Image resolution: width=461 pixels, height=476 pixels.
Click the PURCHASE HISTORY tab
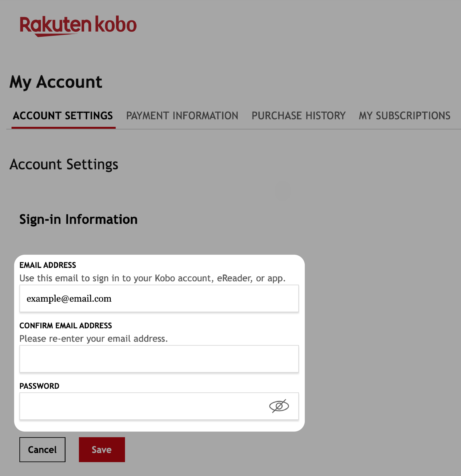(299, 115)
